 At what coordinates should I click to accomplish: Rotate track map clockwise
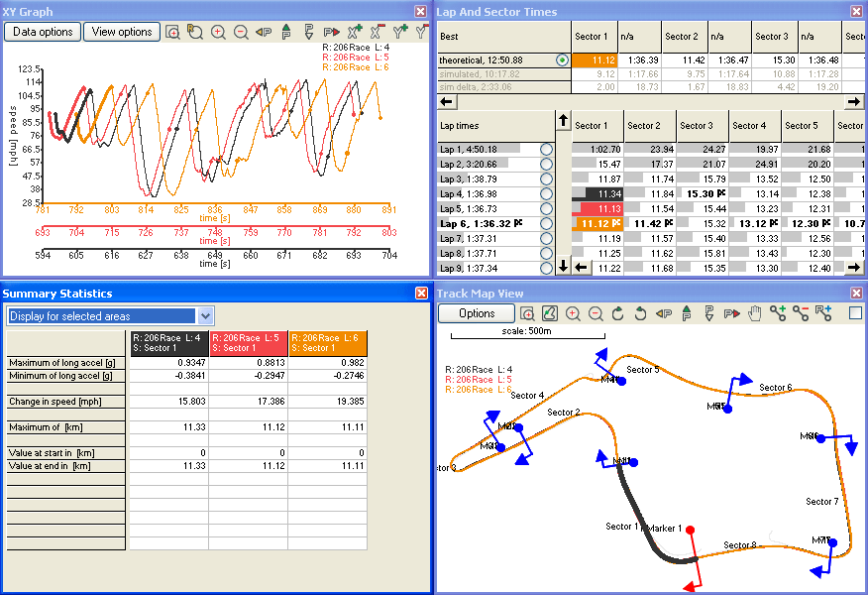click(618, 313)
